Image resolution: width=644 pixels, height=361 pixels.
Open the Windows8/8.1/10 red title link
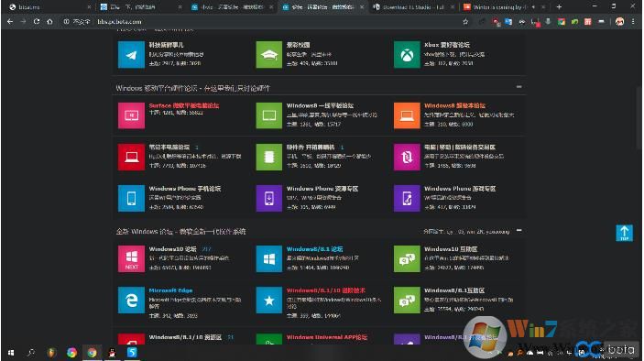[326, 290]
